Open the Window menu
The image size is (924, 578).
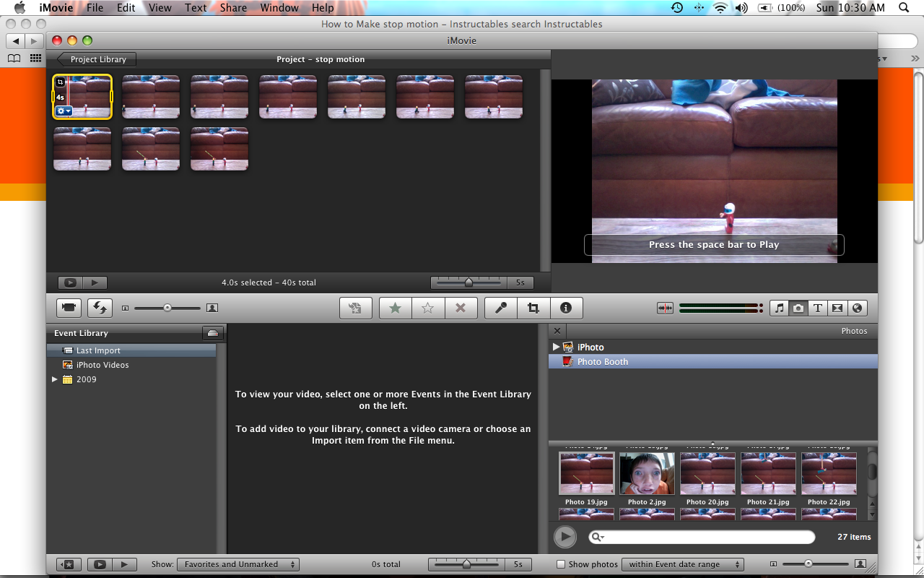[x=279, y=8]
